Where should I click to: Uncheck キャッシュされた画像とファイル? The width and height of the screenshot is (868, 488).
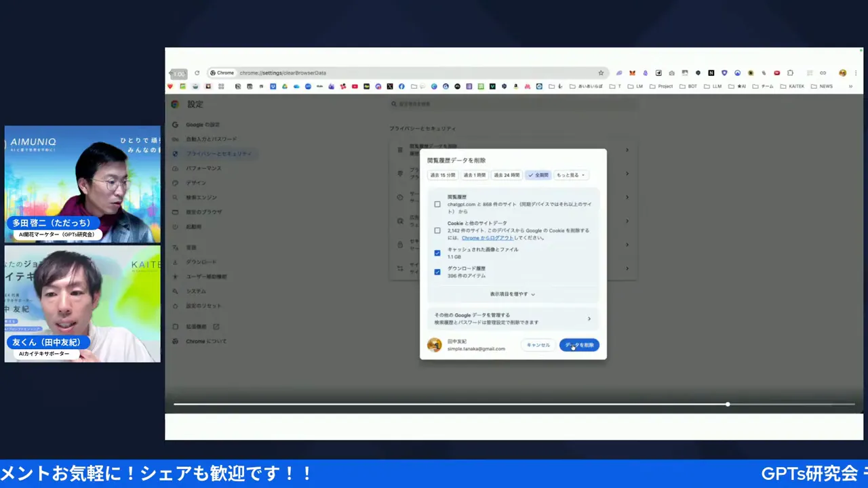(x=437, y=253)
